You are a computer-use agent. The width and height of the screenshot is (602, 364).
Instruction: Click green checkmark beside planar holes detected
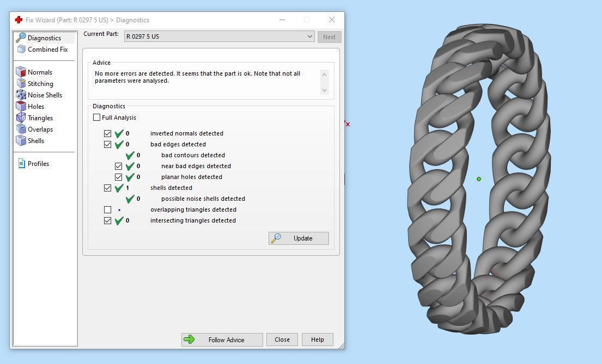[130, 177]
